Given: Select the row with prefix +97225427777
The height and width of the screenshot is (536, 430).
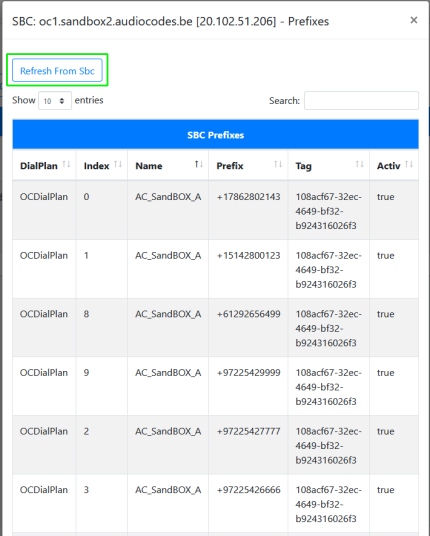Looking at the screenshot, I should point(215,445).
